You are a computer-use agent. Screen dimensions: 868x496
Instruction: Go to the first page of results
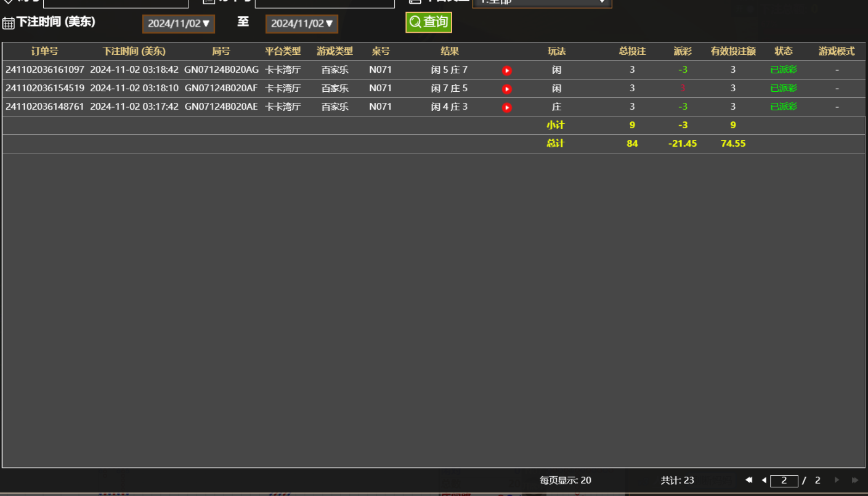click(748, 480)
